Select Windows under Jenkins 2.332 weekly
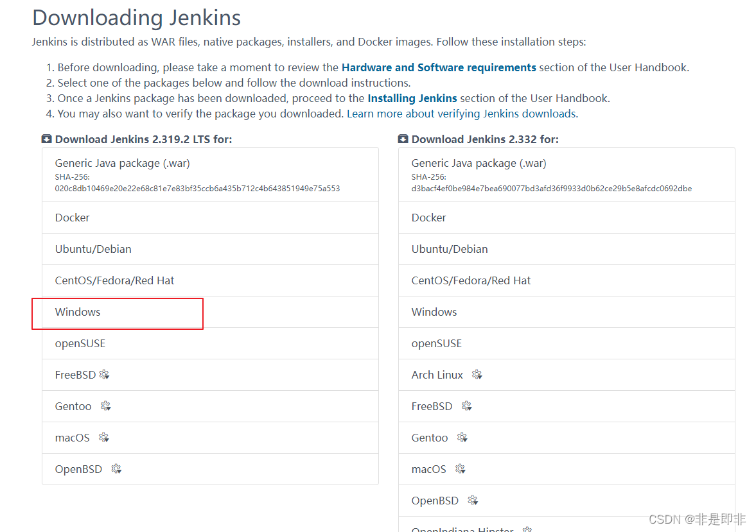 coord(434,312)
